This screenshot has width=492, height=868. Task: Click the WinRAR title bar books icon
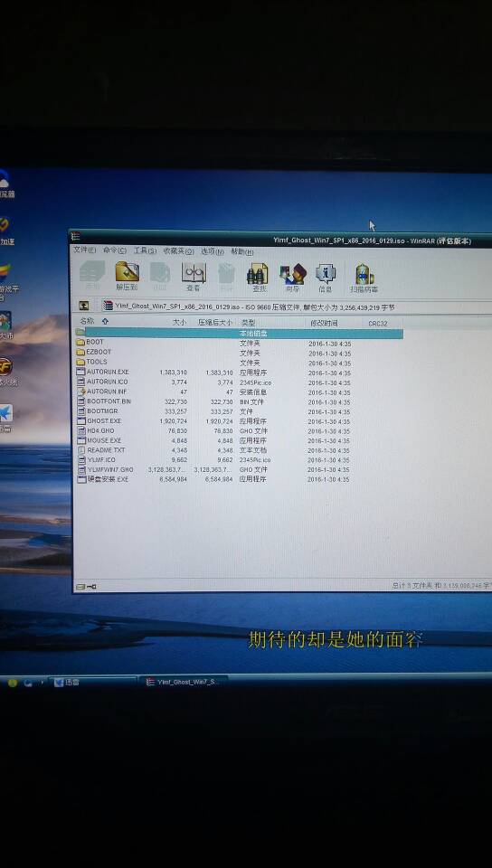[75, 237]
